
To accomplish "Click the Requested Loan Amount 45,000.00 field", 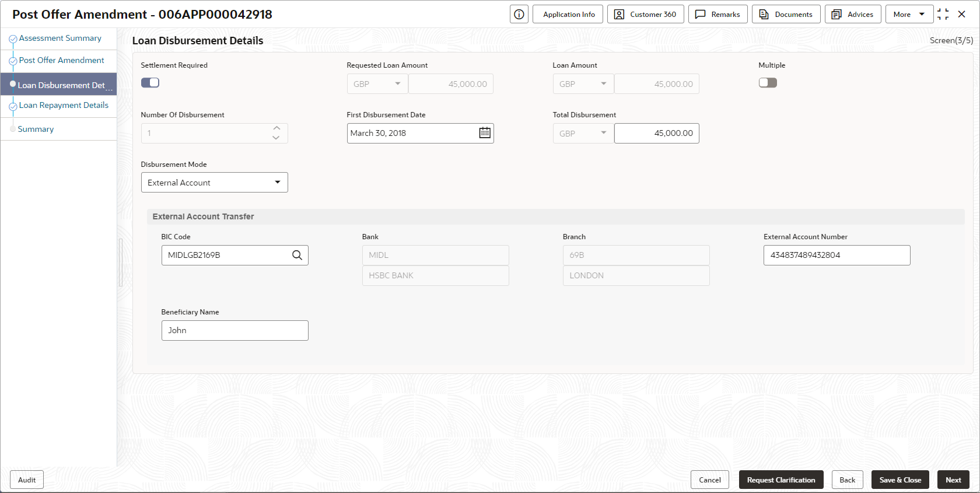I will pyautogui.click(x=451, y=84).
